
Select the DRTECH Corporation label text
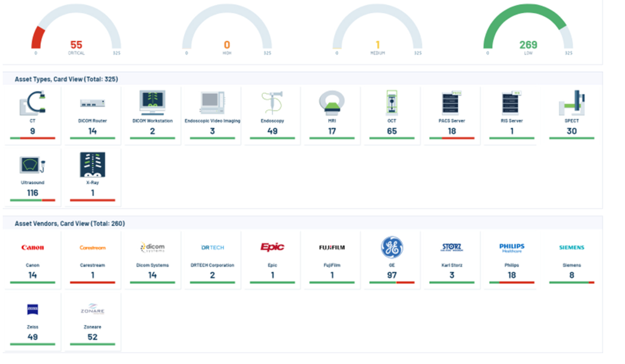click(x=212, y=265)
